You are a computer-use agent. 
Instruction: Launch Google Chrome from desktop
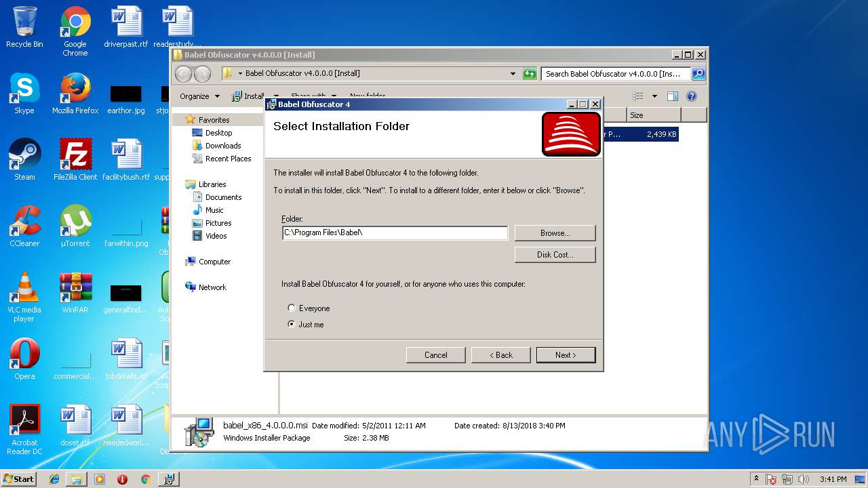(75, 31)
